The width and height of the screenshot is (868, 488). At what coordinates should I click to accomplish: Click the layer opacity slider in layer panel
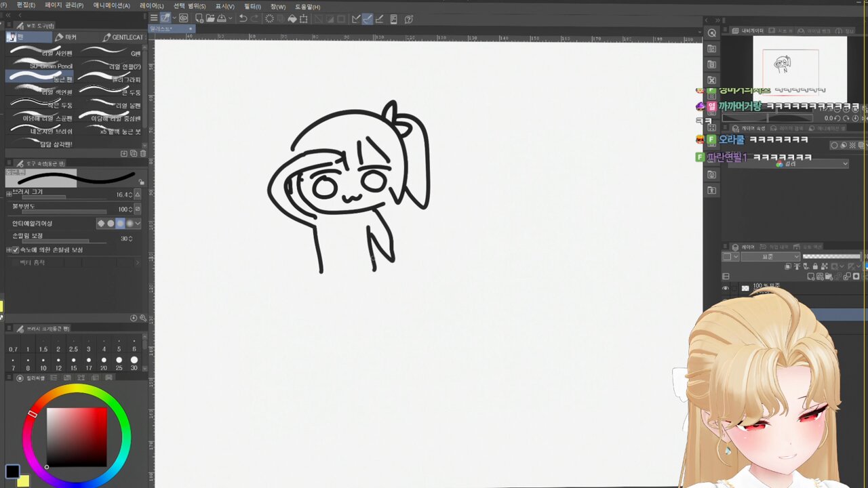click(x=831, y=257)
